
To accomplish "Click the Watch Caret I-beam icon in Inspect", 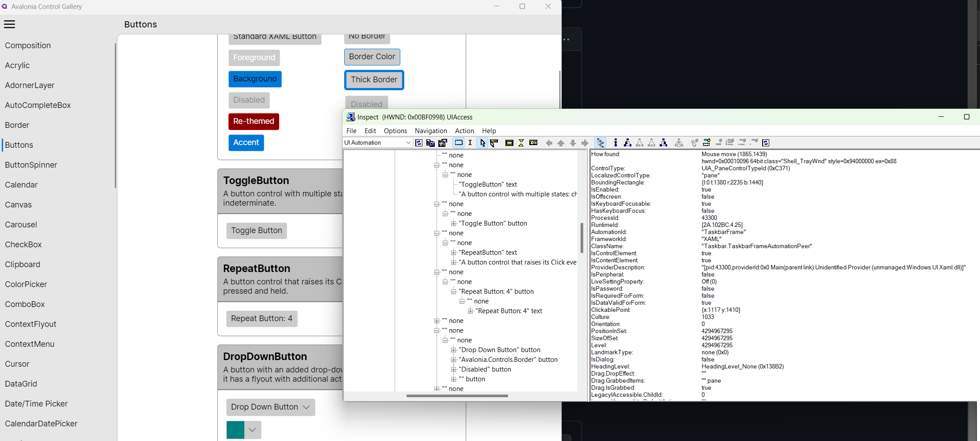I will point(470,142).
